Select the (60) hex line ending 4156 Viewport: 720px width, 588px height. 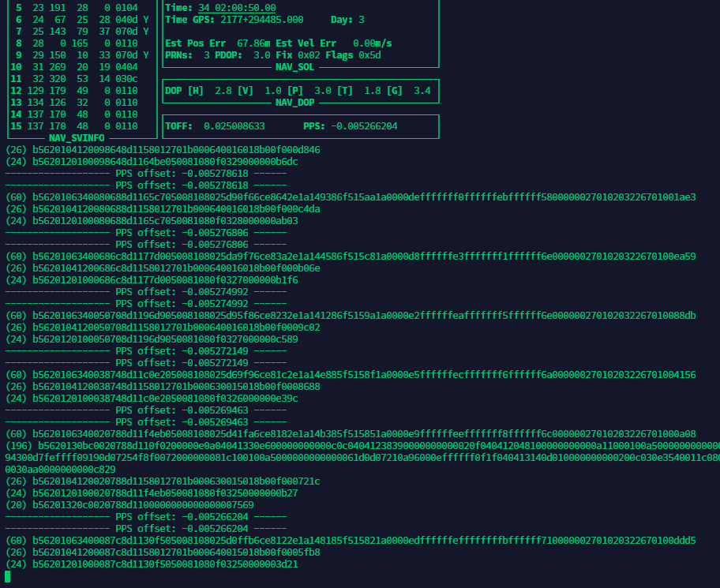[x=351, y=375]
